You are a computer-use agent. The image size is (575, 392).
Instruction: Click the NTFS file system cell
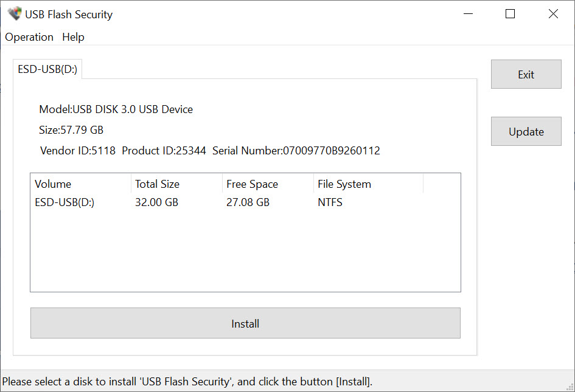(x=330, y=202)
